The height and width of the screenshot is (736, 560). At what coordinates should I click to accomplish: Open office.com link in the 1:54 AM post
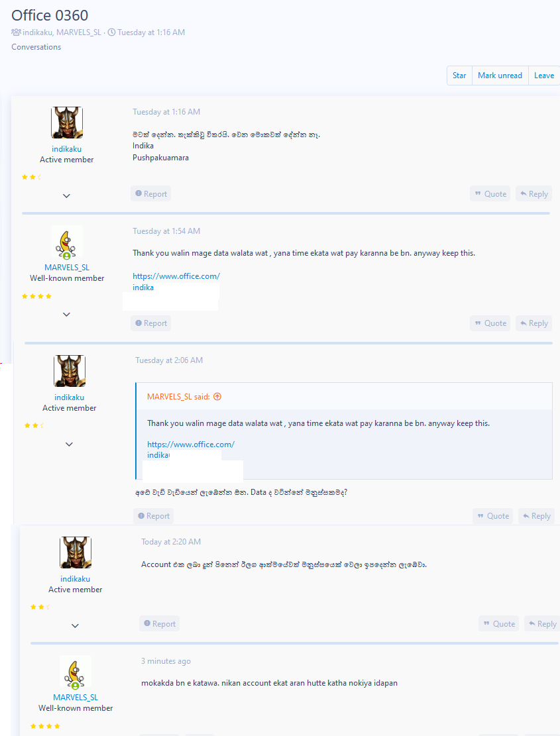coord(176,276)
